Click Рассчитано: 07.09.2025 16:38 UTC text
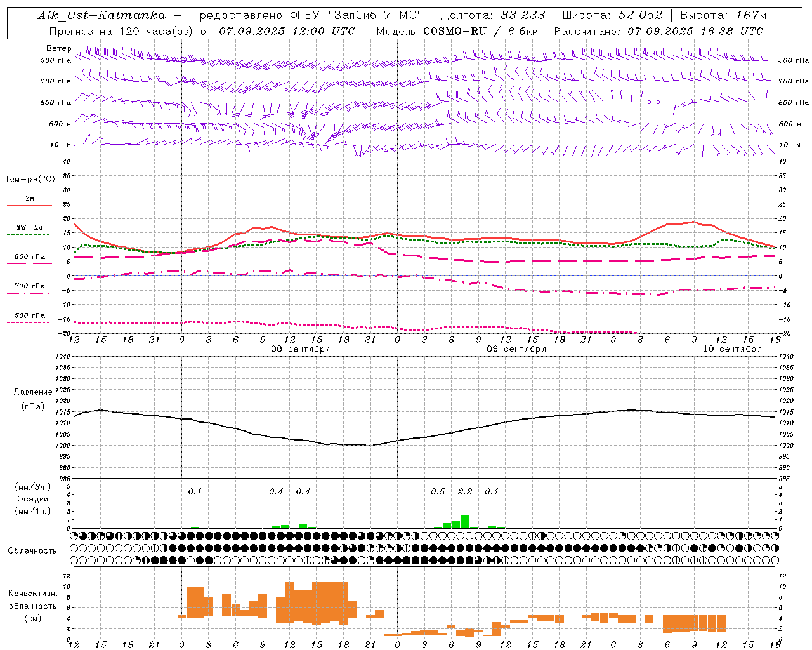This screenshot has height=650, width=812. tap(658, 31)
